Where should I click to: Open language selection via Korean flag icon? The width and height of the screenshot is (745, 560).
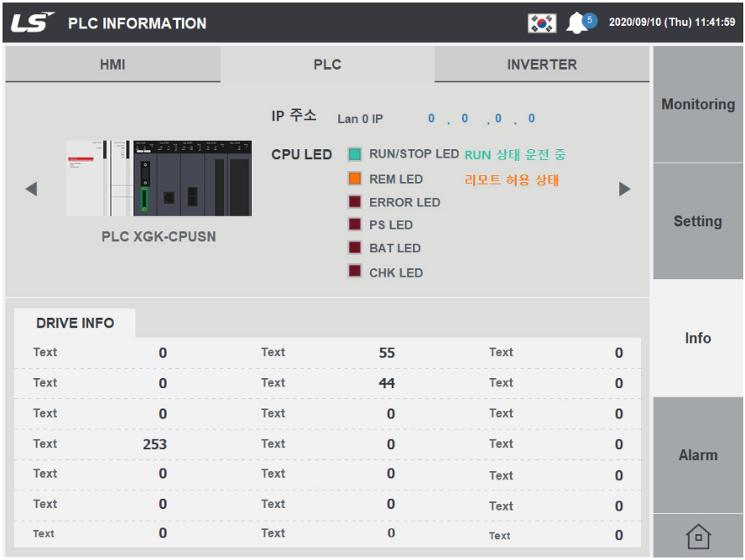[x=542, y=23]
